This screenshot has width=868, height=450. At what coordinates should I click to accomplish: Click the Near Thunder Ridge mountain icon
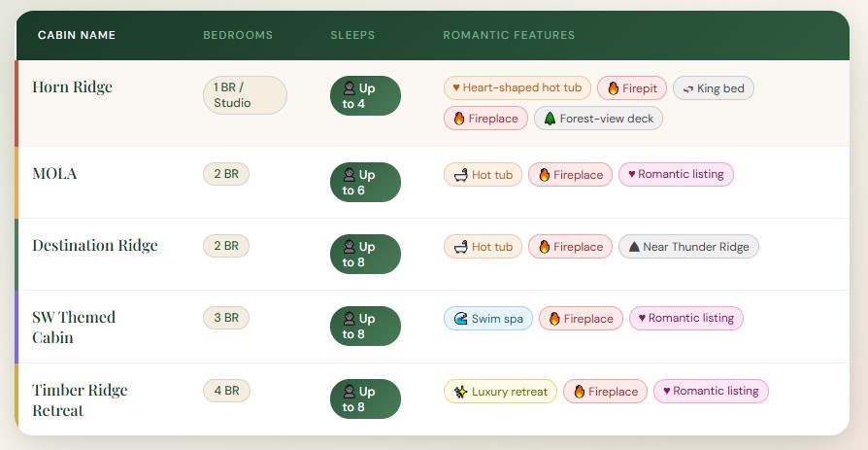coord(633,247)
